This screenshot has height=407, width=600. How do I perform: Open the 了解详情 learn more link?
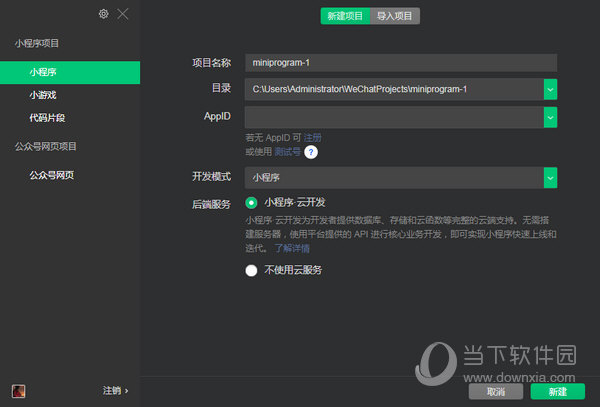(x=292, y=248)
